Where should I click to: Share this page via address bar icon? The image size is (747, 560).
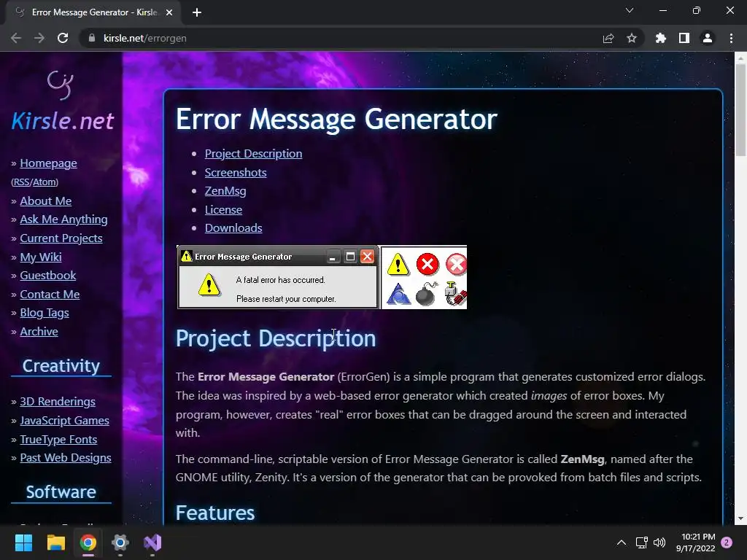[x=608, y=38]
